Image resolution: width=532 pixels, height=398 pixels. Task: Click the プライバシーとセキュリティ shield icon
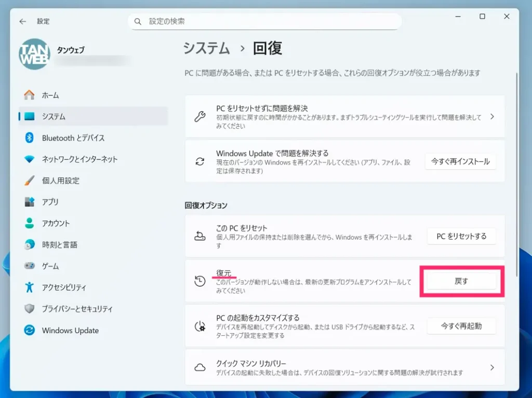(x=30, y=309)
